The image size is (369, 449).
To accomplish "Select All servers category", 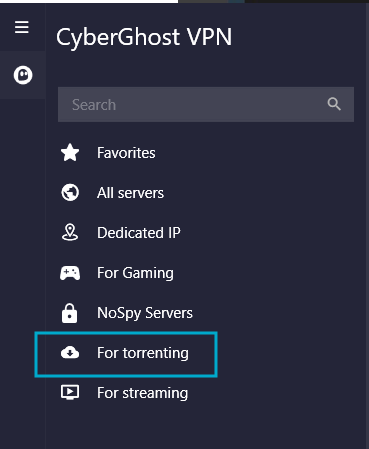I will point(130,193).
